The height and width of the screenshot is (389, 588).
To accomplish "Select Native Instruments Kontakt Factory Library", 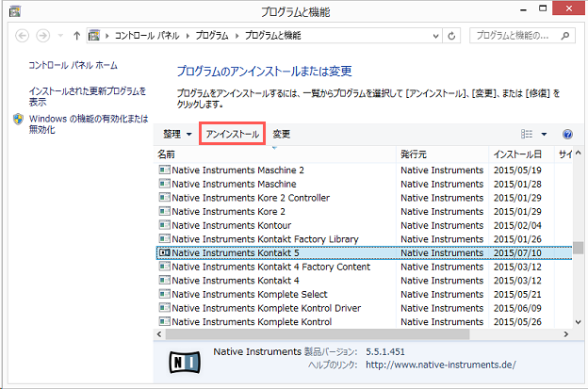I will click(363, 239).
